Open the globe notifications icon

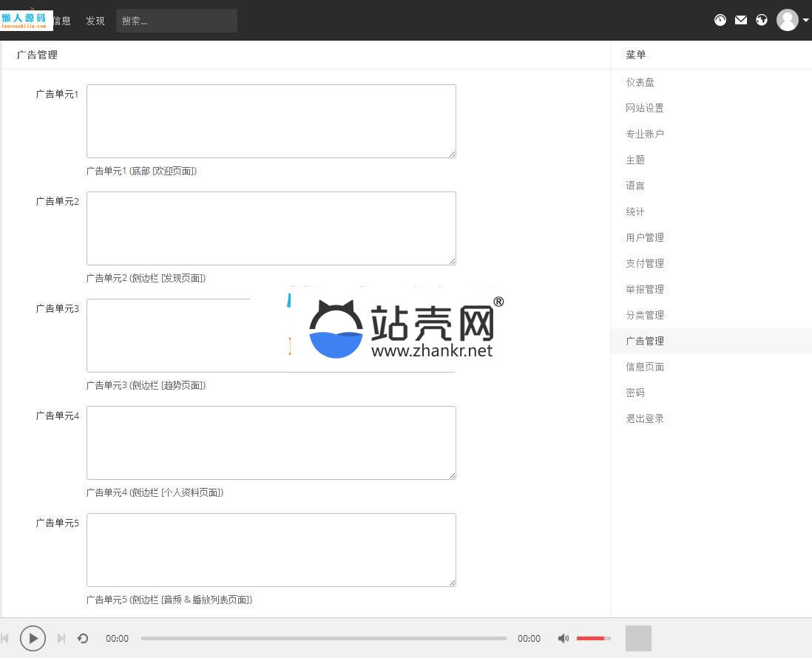pos(762,20)
